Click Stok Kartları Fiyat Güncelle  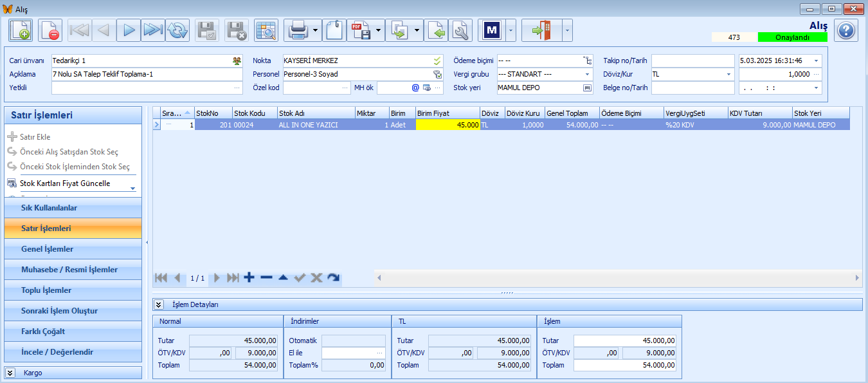(65, 183)
